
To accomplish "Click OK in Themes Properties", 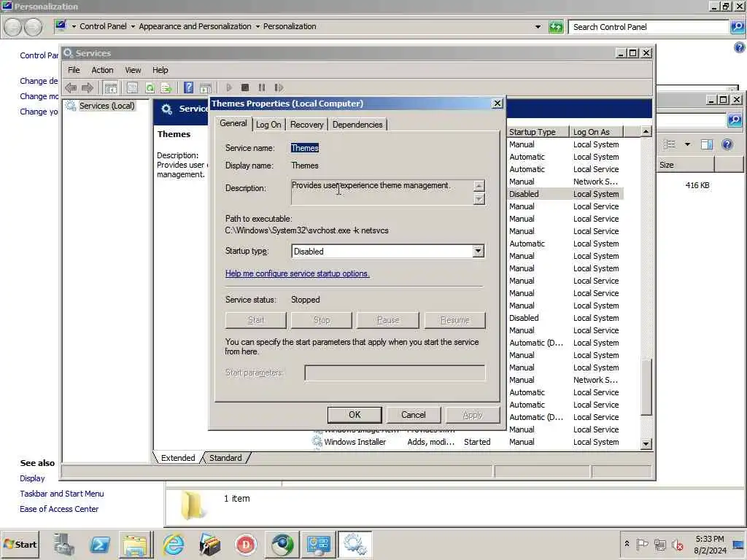I will 355,415.
